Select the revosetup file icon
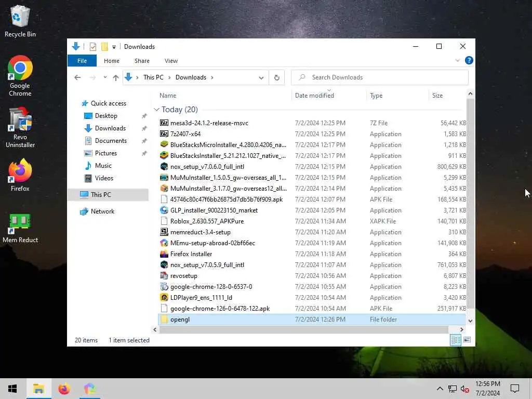532x399 pixels. (164, 276)
